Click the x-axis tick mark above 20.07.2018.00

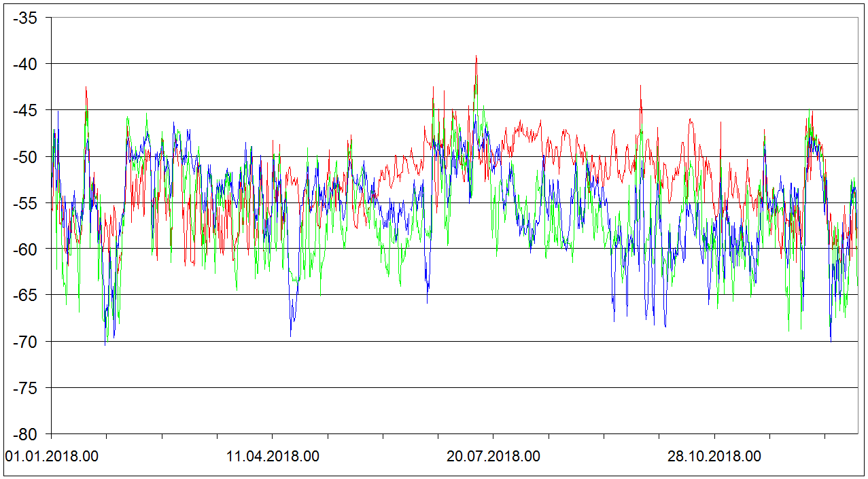coord(493,437)
